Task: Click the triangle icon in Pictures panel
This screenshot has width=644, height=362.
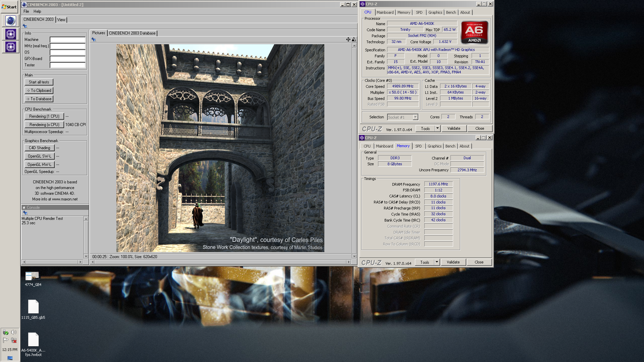Action: click(354, 40)
